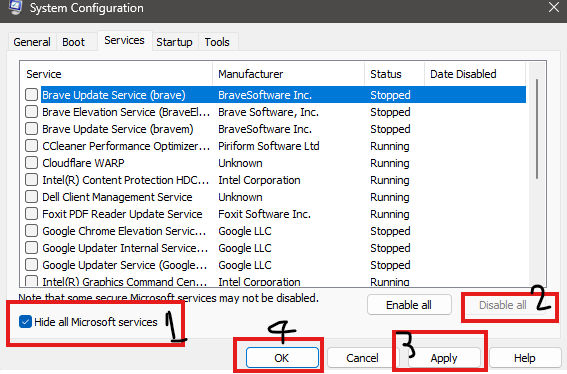Click Brave Software, Inc. manufacturer cell
567x374 pixels.
[268, 112]
